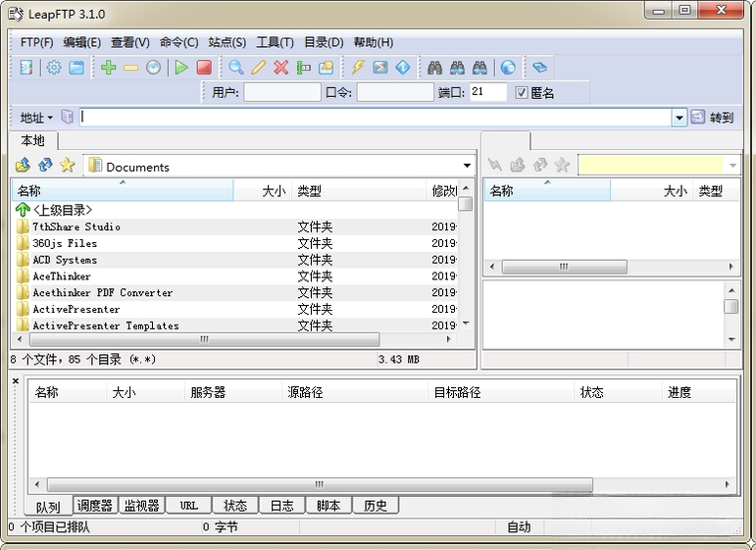This screenshot has height=550, width=756.
Task: Sort local files by 类型 column
Action: 359,191
